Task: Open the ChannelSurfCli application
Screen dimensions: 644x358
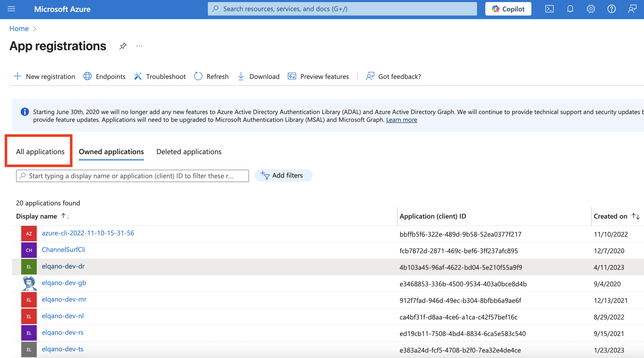Action: (63, 250)
